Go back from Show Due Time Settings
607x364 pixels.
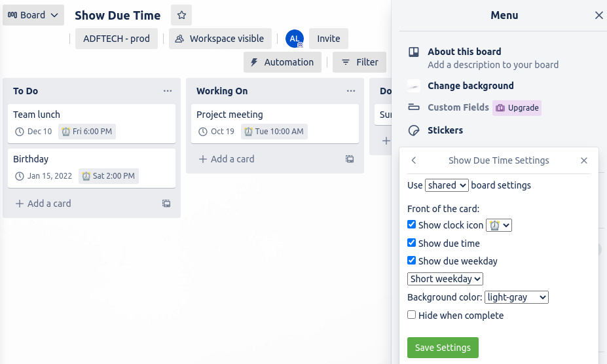tap(414, 160)
